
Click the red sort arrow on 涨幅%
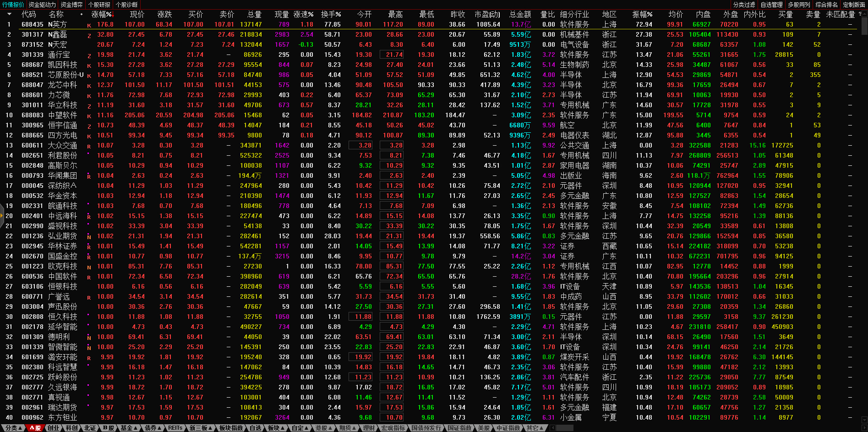coord(114,15)
